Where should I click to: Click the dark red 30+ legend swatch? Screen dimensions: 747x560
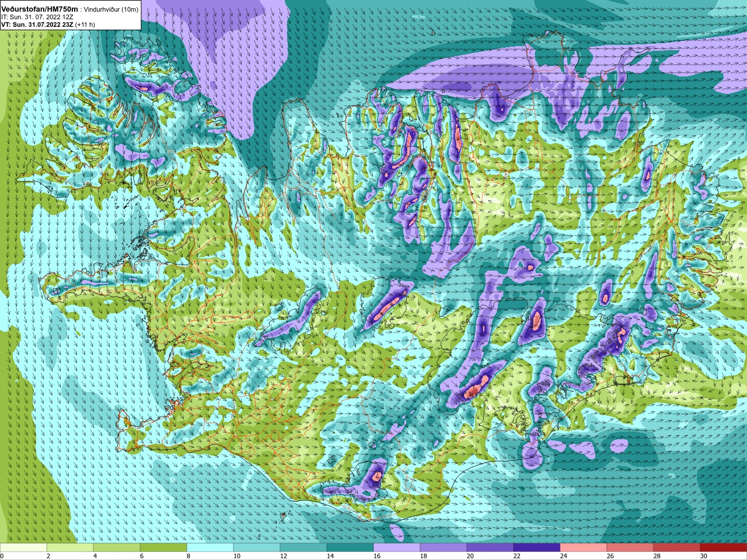(724, 547)
